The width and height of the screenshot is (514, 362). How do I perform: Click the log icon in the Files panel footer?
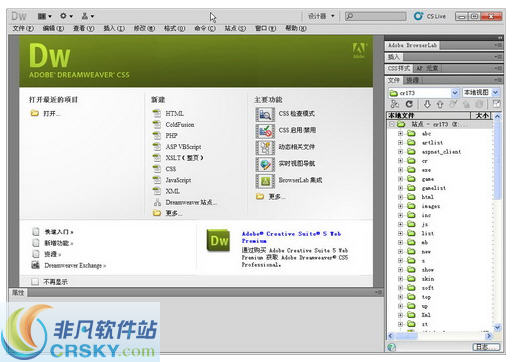[x=392, y=347]
